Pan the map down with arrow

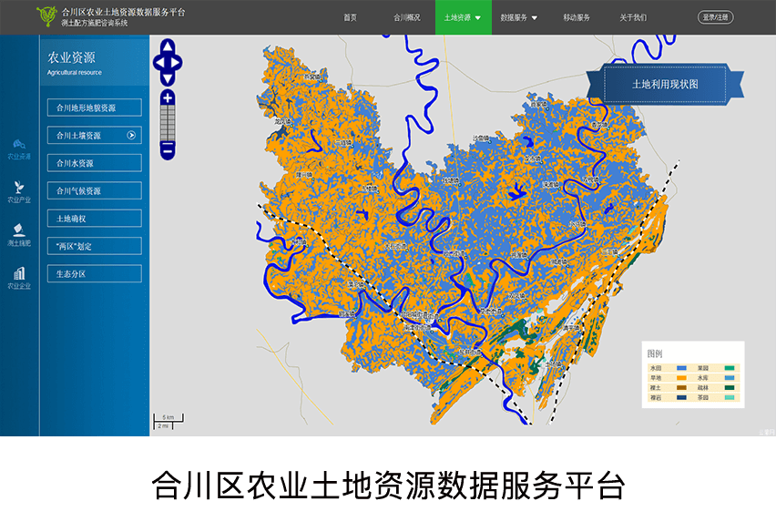168,78
